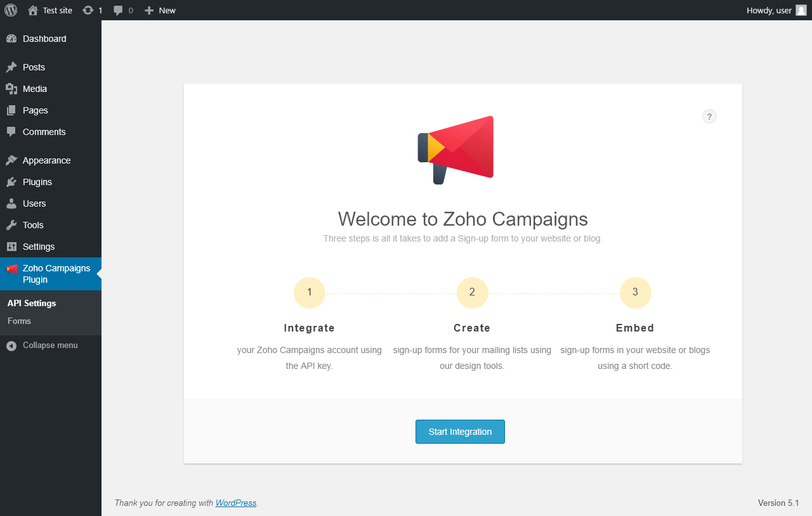This screenshot has height=516, width=812.
Task: Click the step 1 circle
Action: [x=310, y=292]
